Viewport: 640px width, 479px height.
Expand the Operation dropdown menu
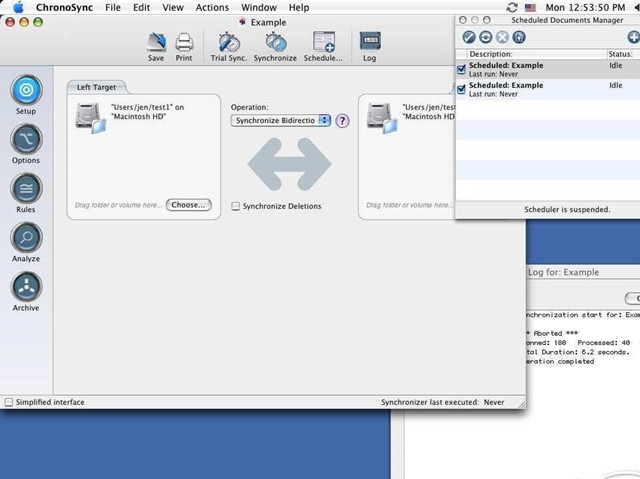tap(281, 120)
